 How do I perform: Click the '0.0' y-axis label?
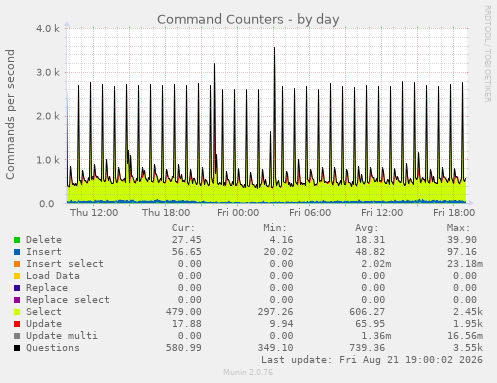(46, 204)
